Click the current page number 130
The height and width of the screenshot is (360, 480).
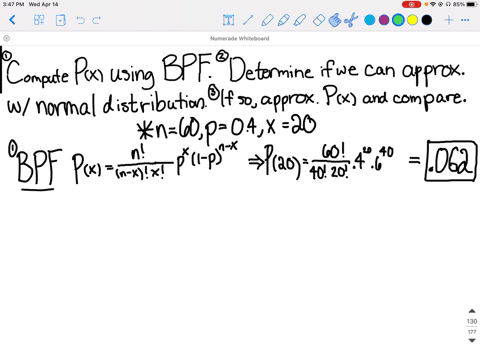[472, 321]
